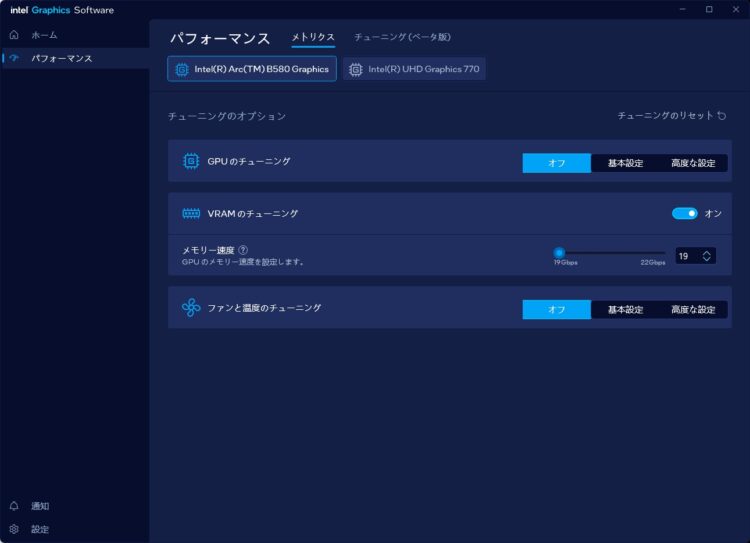Click the Arc B580 GPU chip icon

(182, 69)
